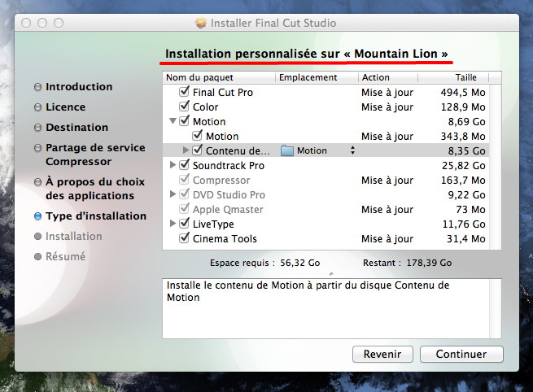Expand the Contenu de… disclosure triangle
533x392 pixels.
point(186,150)
